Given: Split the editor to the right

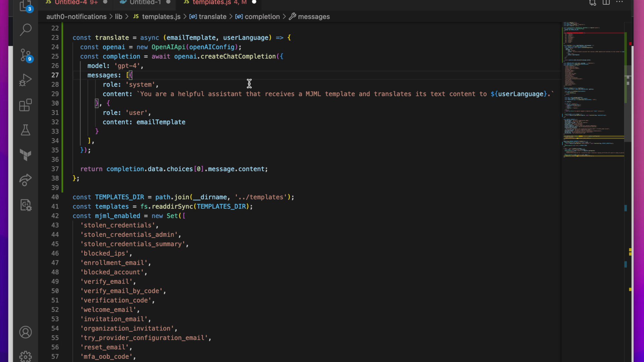Looking at the screenshot, I should coord(606,3).
